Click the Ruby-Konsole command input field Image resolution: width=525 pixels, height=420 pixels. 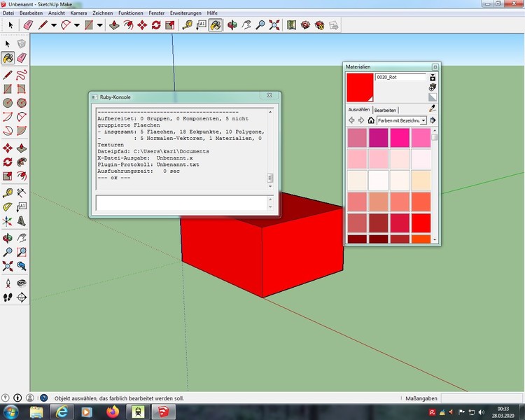(181, 203)
